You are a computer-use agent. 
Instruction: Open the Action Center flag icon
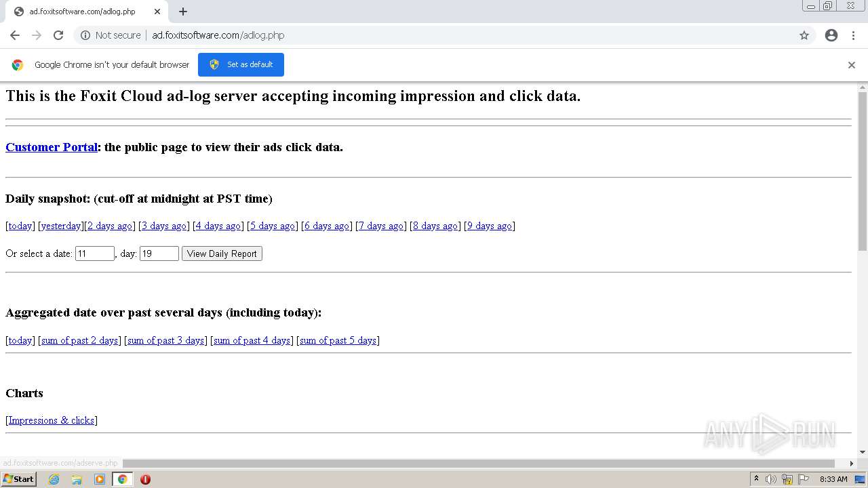[804, 479]
